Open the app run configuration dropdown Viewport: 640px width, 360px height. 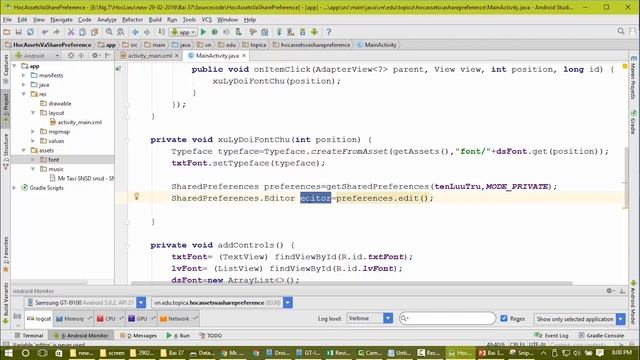point(183,32)
